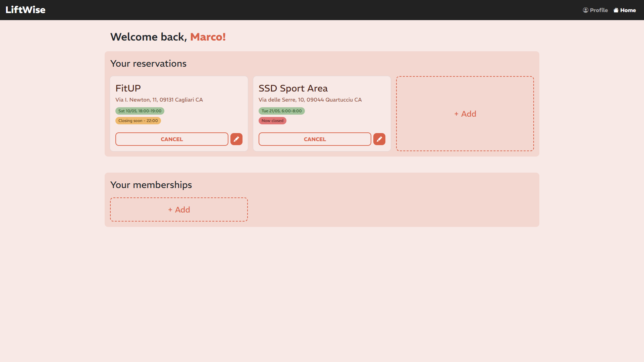Cancel the SSD Sport Area reservation
The width and height of the screenshot is (644, 362).
click(x=315, y=139)
